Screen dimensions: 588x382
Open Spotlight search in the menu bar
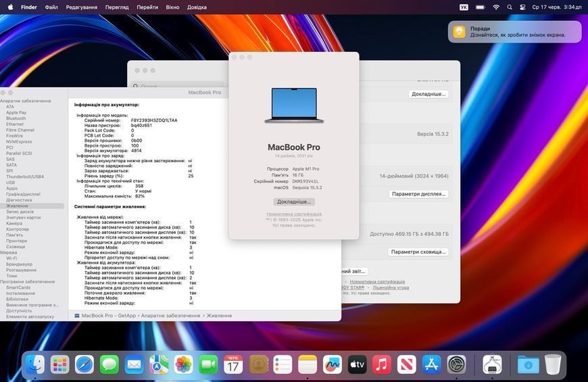509,7
